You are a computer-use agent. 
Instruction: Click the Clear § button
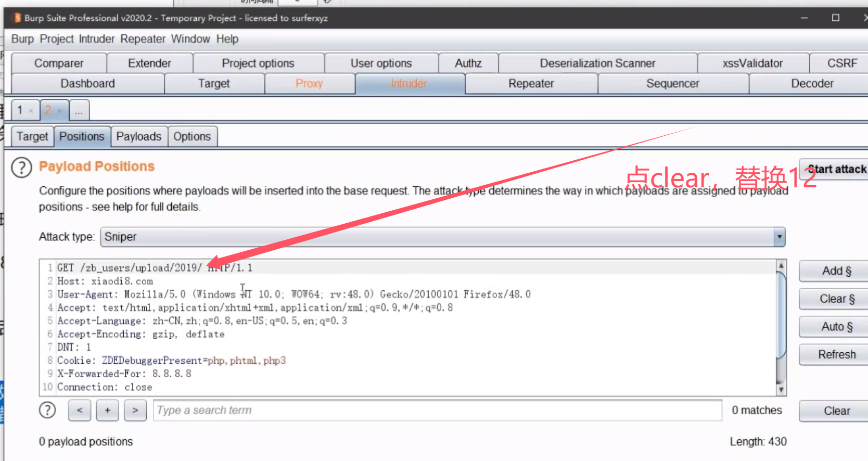click(835, 299)
